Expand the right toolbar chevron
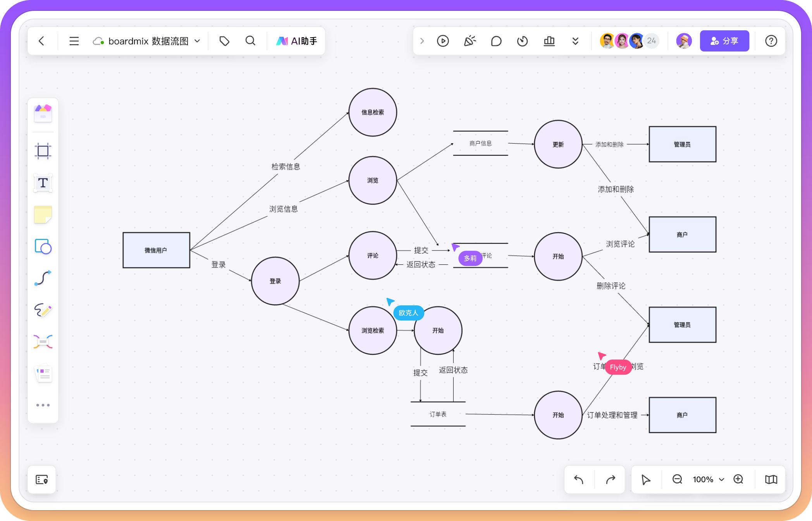 422,41
